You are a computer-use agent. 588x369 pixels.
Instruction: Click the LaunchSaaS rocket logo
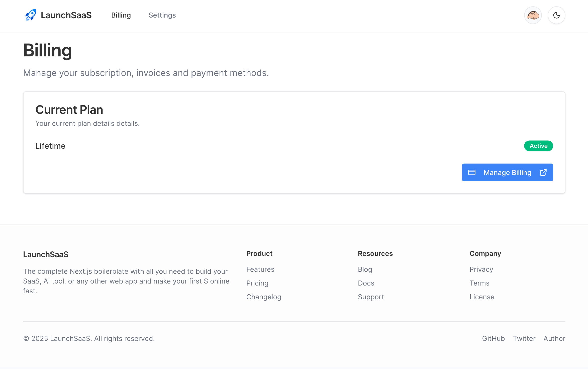pos(31,15)
